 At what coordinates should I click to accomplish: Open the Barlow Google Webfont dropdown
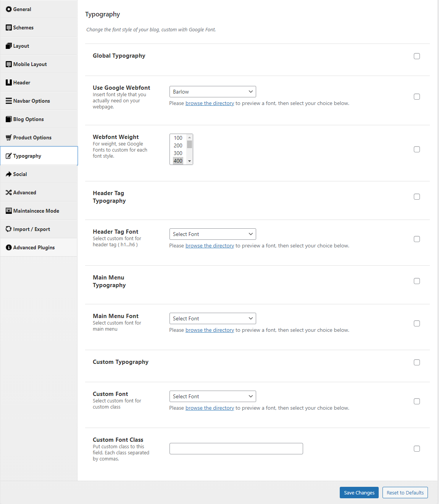(213, 92)
